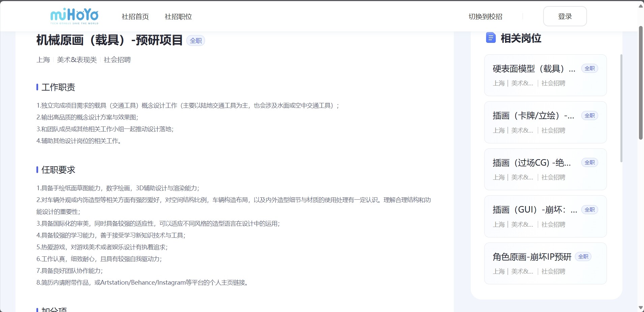Click the related jobs panel scrollbar
The width and height of the screenshot is (644, 312).
pos(621,108)
